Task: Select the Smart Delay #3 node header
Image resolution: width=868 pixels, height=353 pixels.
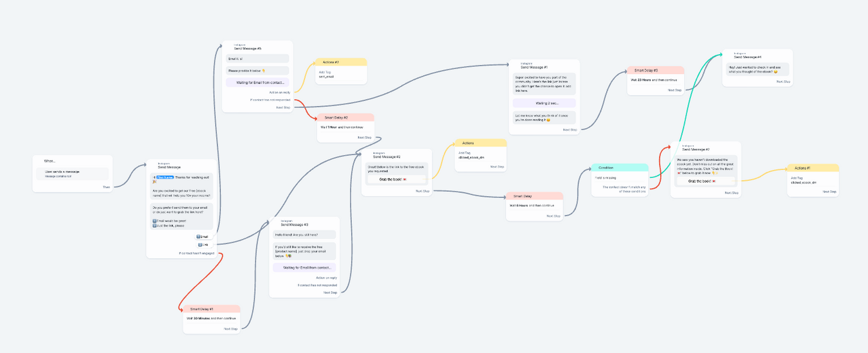Action: (655, 70)
